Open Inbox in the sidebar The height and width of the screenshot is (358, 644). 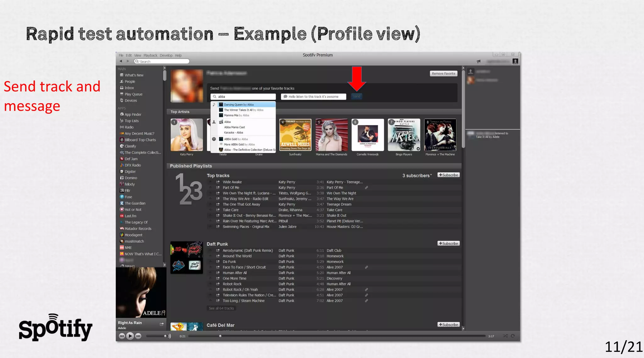(x=129, y=88)
